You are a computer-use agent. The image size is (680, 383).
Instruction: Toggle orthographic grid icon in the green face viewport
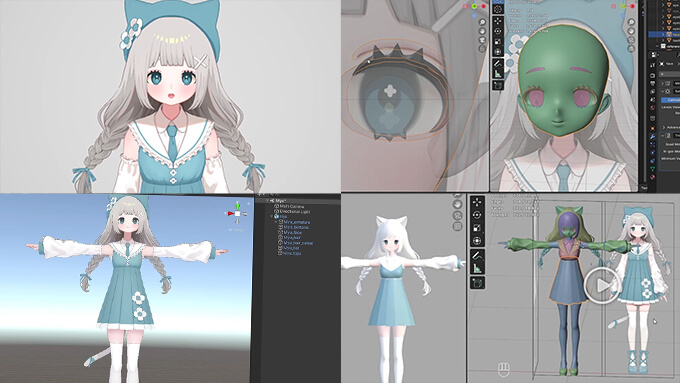tap(631, 49)
